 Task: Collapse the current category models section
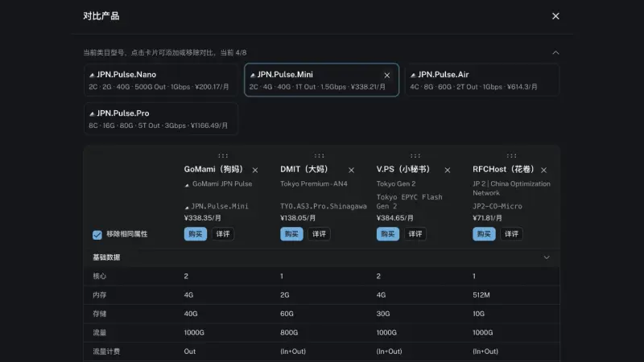click(x=555, y=52)
